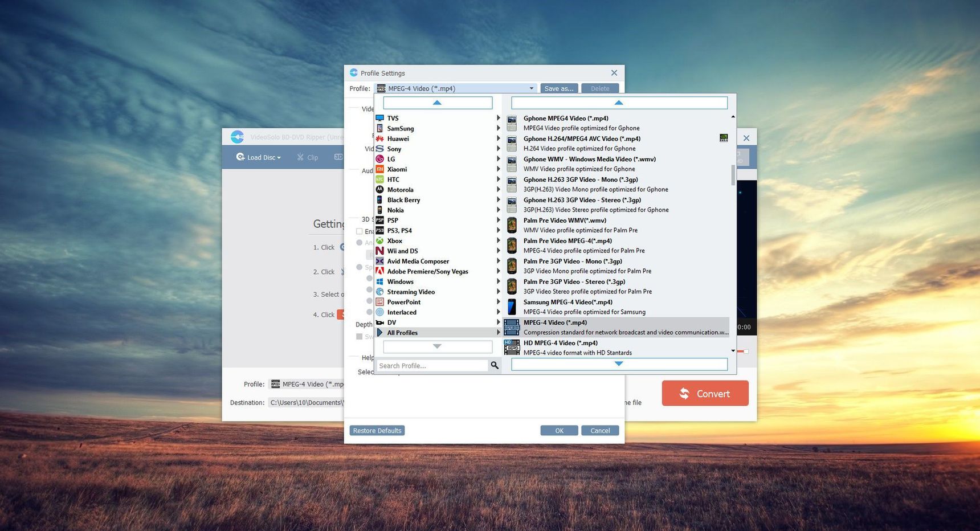This screenshot has height=531, width=980.
Task: Click Restore Defaults button
Action: (x=377, y=430)
